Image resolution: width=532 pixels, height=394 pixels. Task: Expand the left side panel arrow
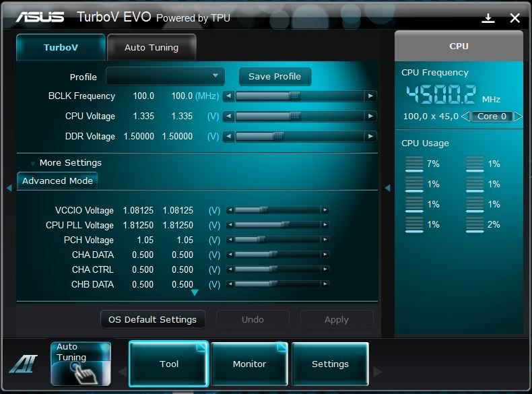point(9,188)
